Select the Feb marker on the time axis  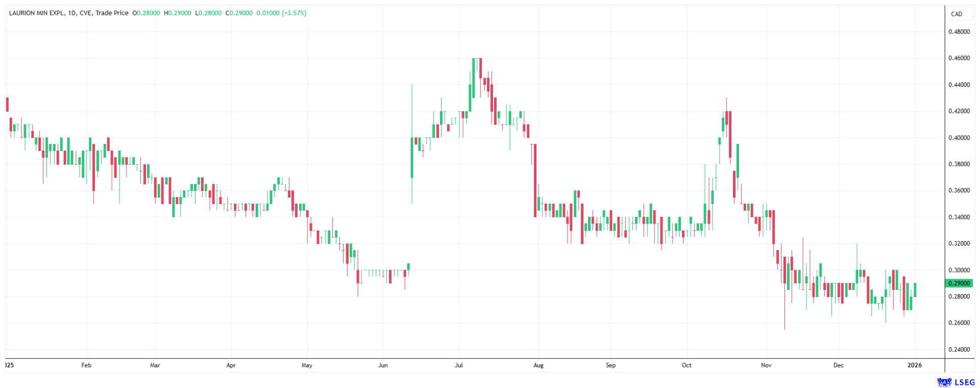tap(86, 366)
